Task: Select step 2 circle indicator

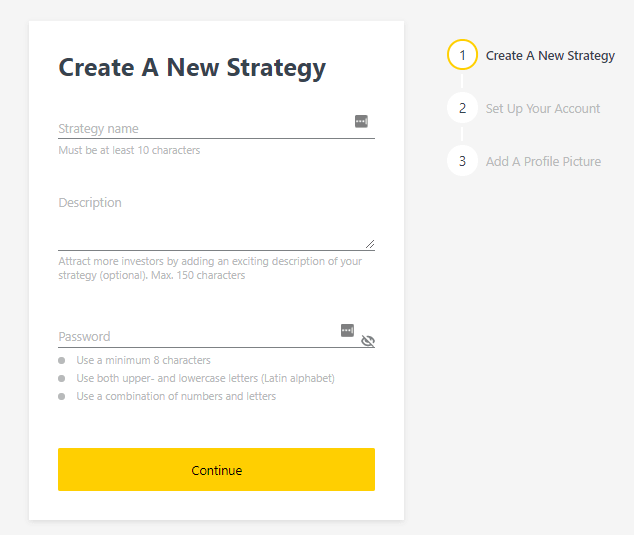Action: pos(462,108)
